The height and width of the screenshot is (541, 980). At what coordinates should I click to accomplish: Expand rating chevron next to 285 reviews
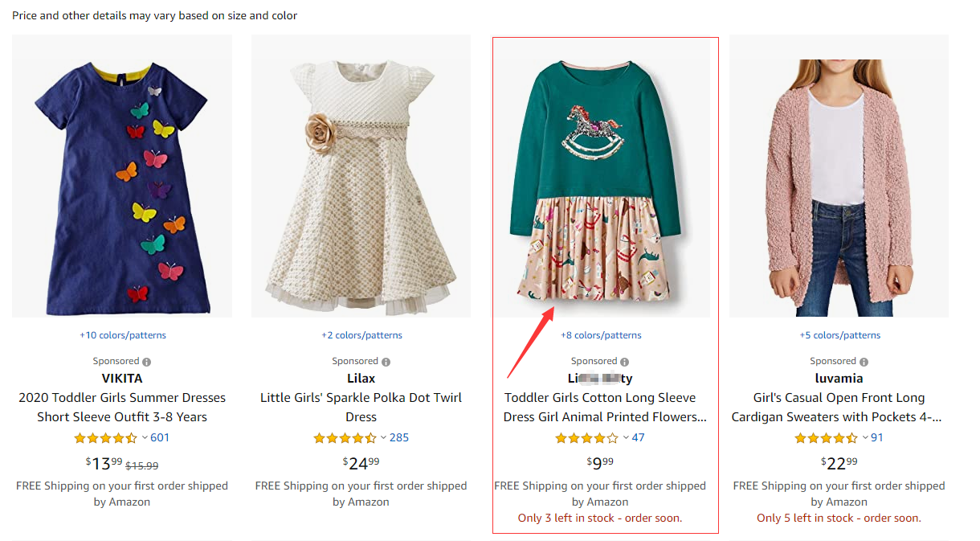[x=384, y=438]
